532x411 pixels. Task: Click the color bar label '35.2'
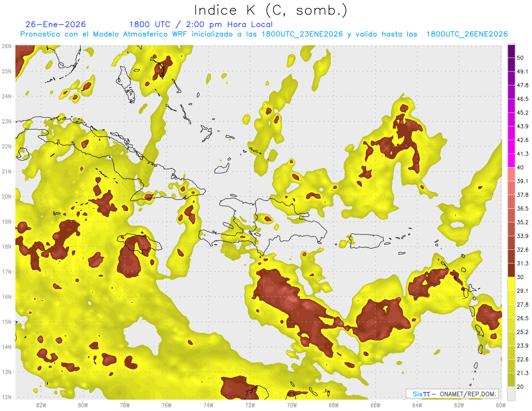click(x=522, y=222)
